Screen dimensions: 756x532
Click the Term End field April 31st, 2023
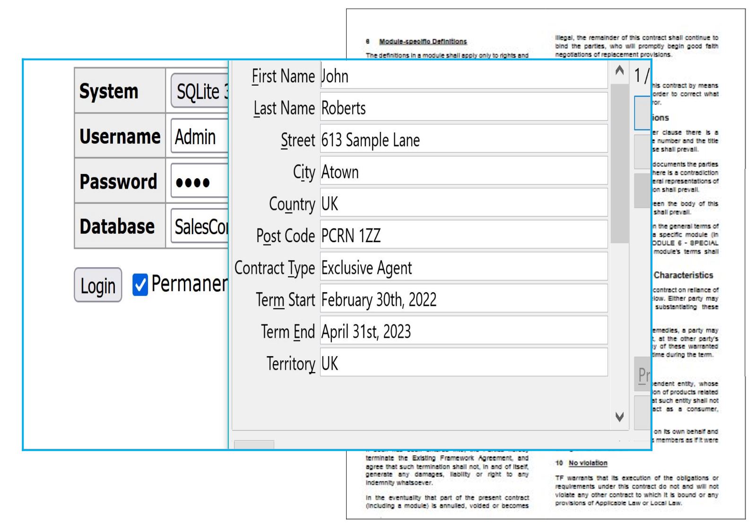coord(464,330)
